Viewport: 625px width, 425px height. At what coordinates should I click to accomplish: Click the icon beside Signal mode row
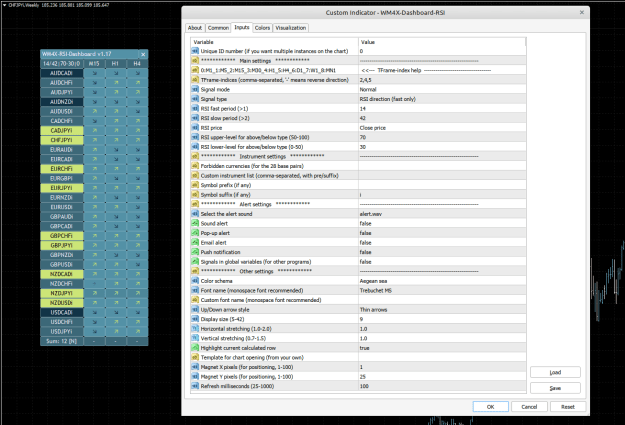tap(195, 89)
